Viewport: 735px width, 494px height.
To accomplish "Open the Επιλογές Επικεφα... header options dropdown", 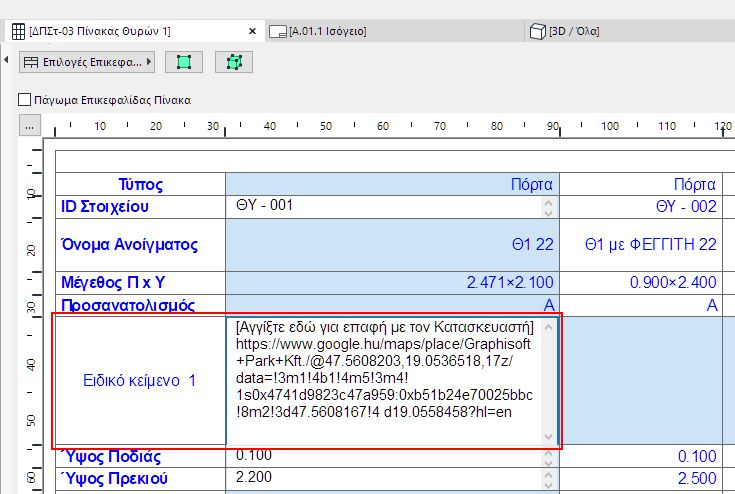I will pyautogui.click(x=87, y=62).
